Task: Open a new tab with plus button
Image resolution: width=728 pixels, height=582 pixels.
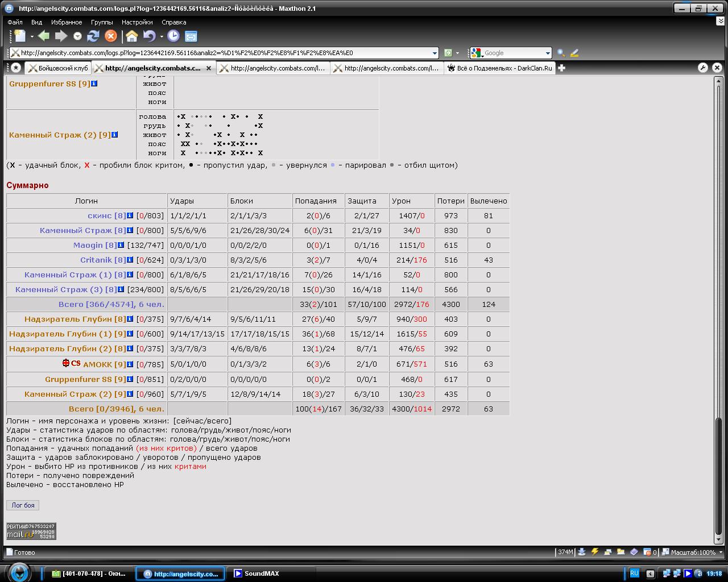Action: 562,68
